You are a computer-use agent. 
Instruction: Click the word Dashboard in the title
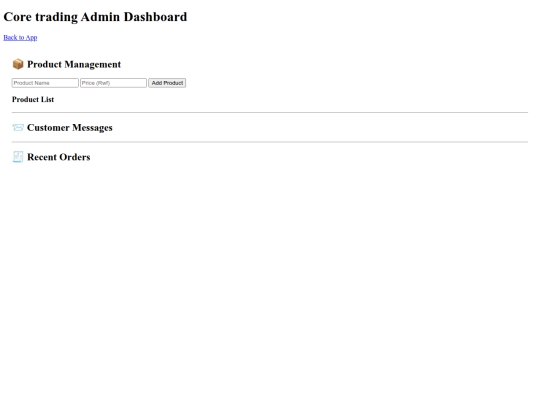tap(155, 17)
